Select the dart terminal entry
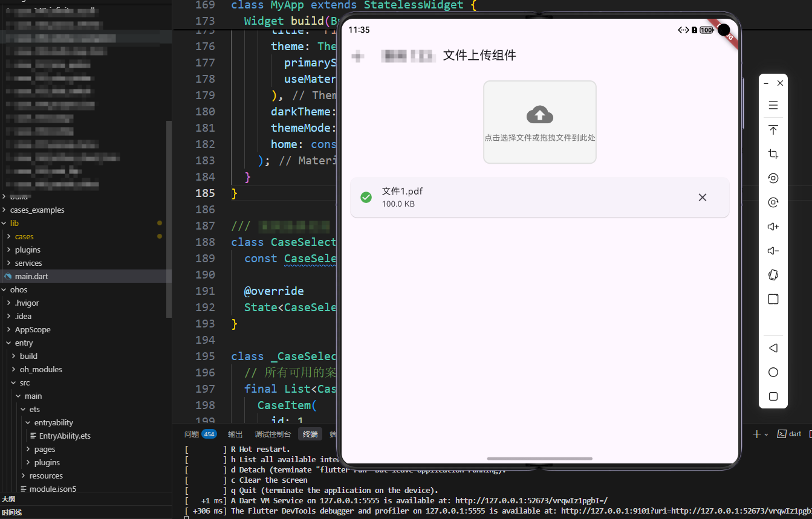This screenshot has height=519, width=812. point(789,434)
